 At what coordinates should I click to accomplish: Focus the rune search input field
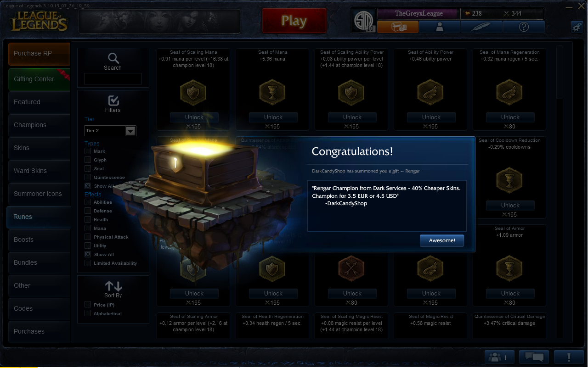pyautogui.click(x=113, y=79)
